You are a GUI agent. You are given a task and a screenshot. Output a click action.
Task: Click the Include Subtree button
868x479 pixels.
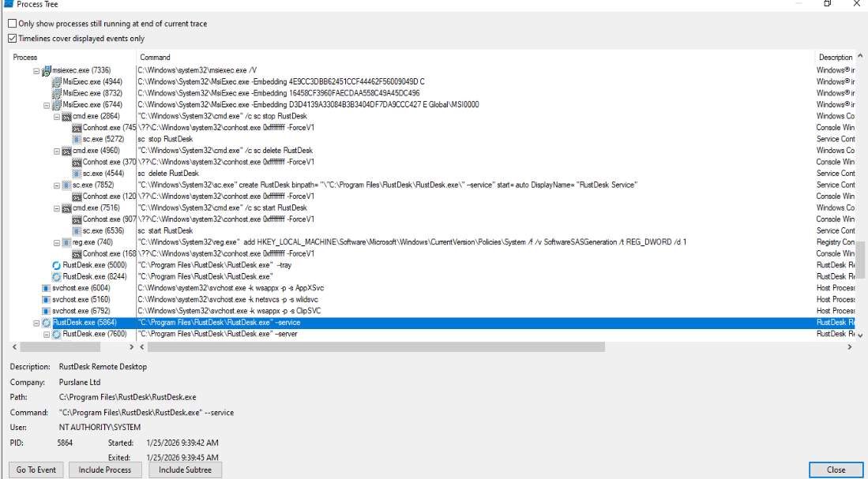[186, 470]
